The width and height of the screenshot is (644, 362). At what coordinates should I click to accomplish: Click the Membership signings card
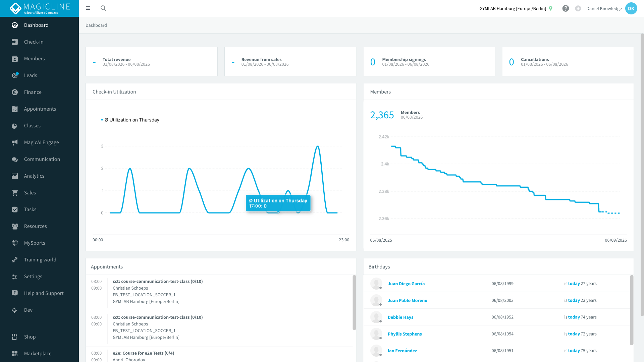click(429, 62)
